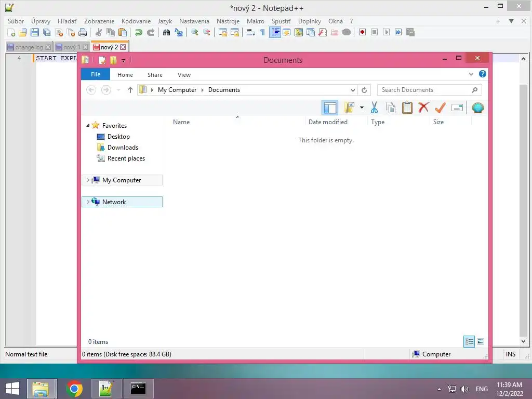Screen dimensions: 532x399
Task: Open the recent locations dropdown arrow
Action: pyautogui.click(x=118, y=90)
